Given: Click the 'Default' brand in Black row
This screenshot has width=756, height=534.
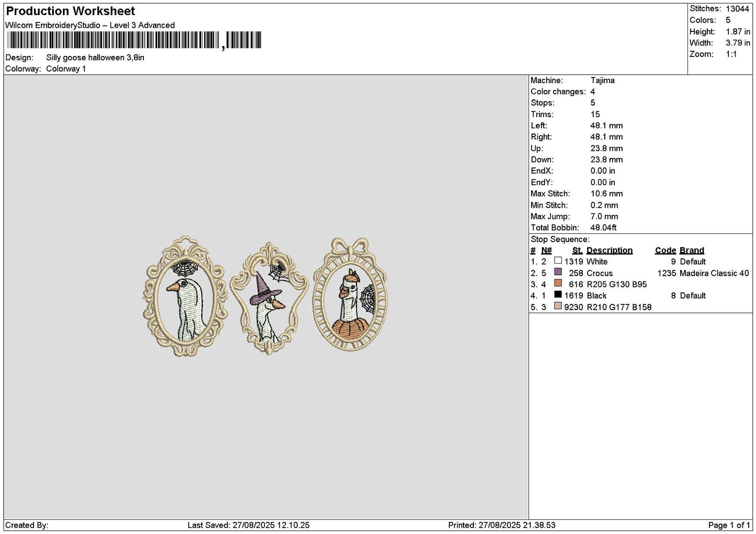Looking at the screenshot, I should coord(693,296).
